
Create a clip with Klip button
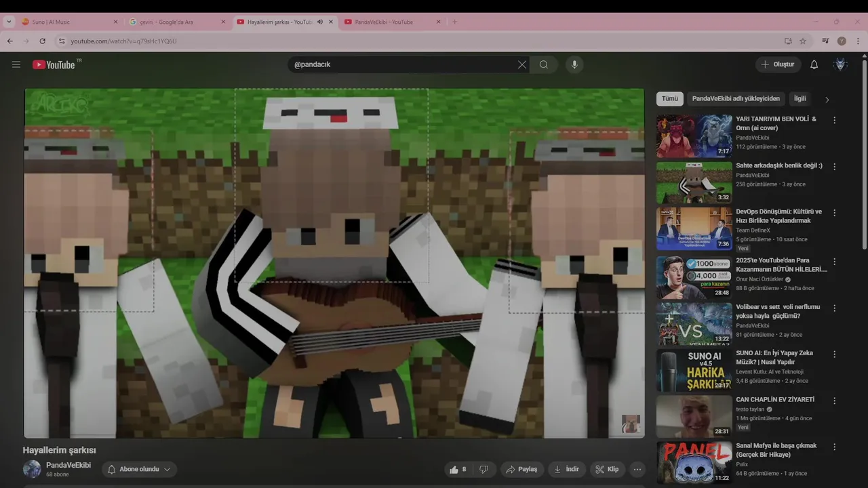coord(607,469)
